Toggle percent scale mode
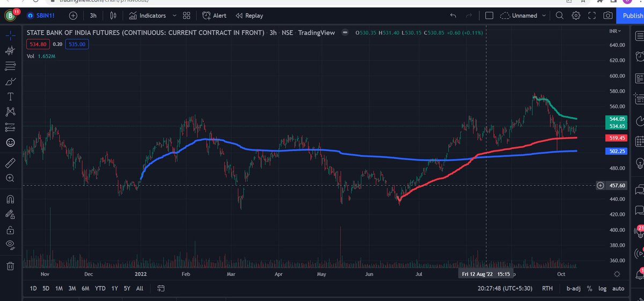 coord(589,289)
